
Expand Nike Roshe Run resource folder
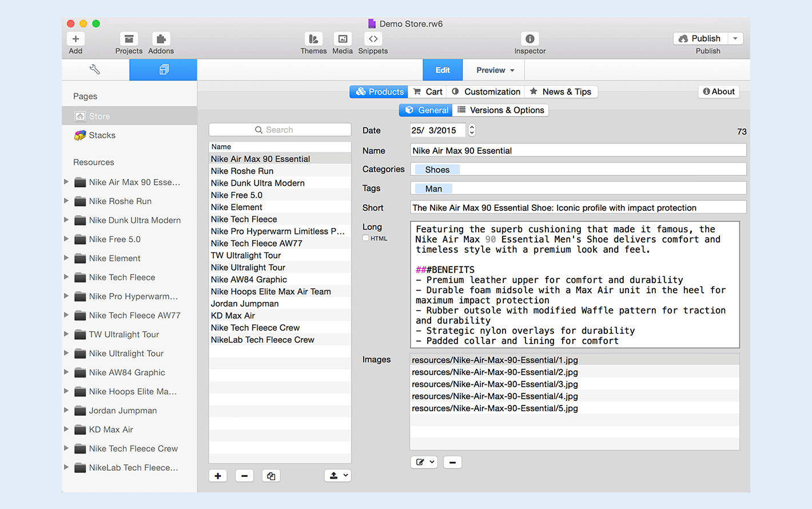point(66,201)
